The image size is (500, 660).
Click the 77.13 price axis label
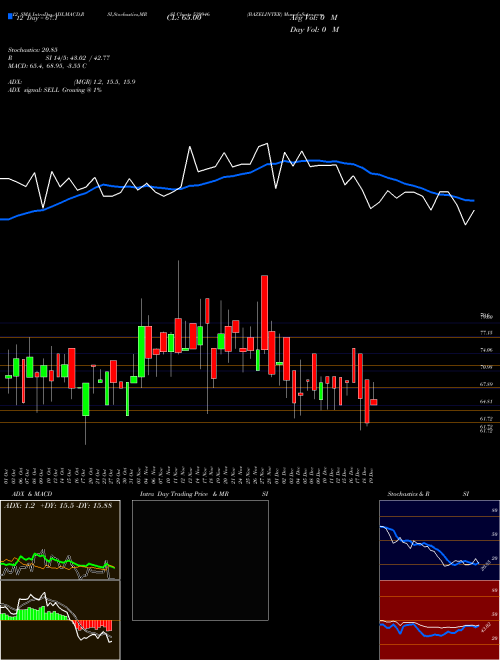pyautogui.click(x=486, y=333)
